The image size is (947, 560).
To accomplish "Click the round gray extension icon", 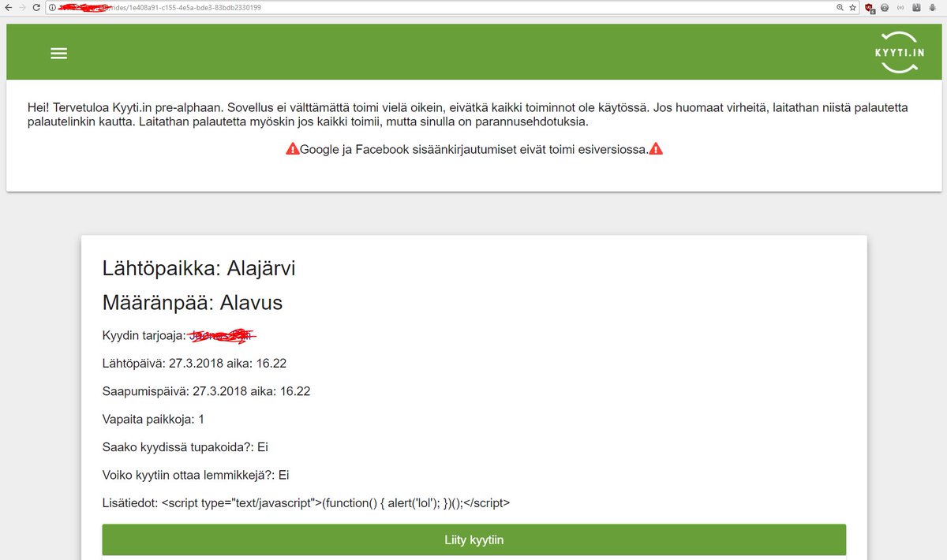I will point(885,7).
